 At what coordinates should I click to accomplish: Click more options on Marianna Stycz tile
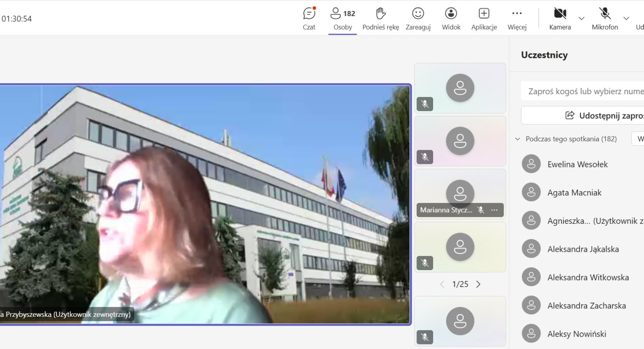pyautogui.click(x=494, y=210)
